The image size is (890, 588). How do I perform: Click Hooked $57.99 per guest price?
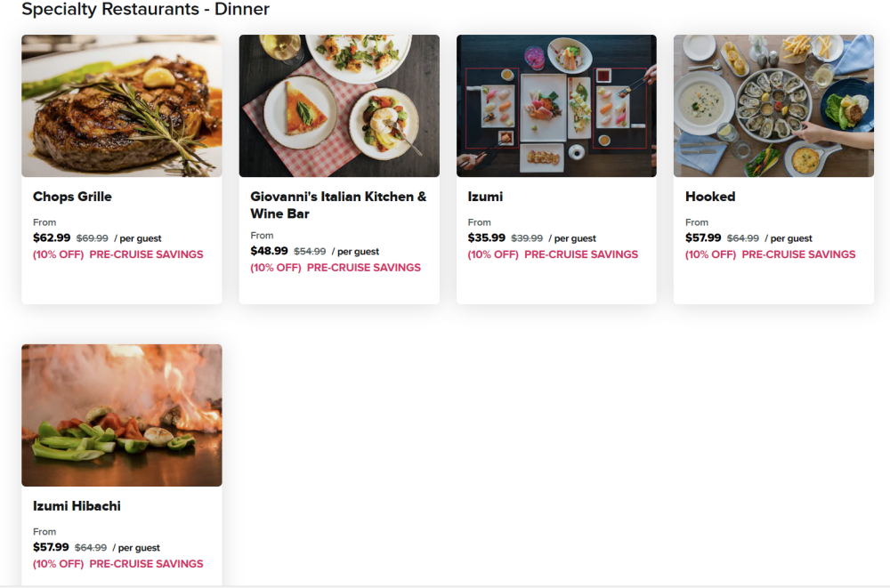pyautogui.click(x=704, y=238)
